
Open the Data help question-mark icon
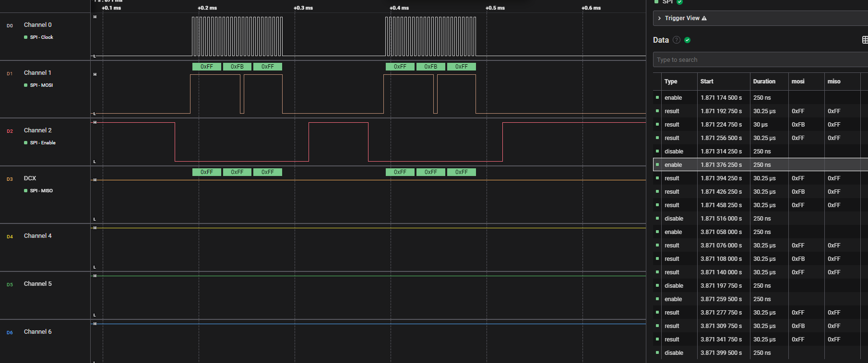click(x=677, y=40)
